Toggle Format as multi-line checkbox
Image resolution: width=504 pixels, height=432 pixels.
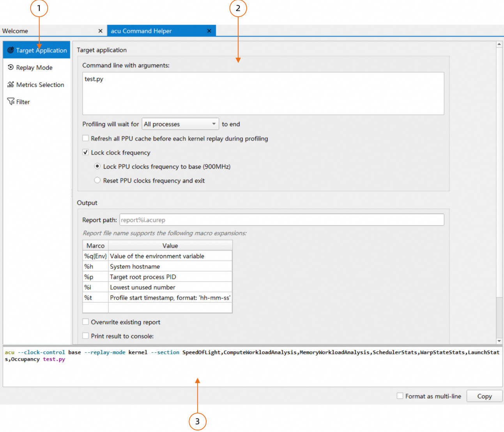point(400,396)
